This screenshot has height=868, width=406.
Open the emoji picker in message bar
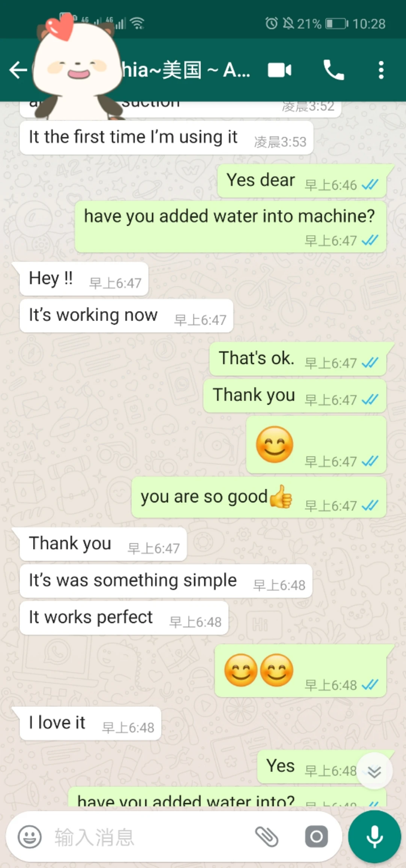click(x=30, y=837)
